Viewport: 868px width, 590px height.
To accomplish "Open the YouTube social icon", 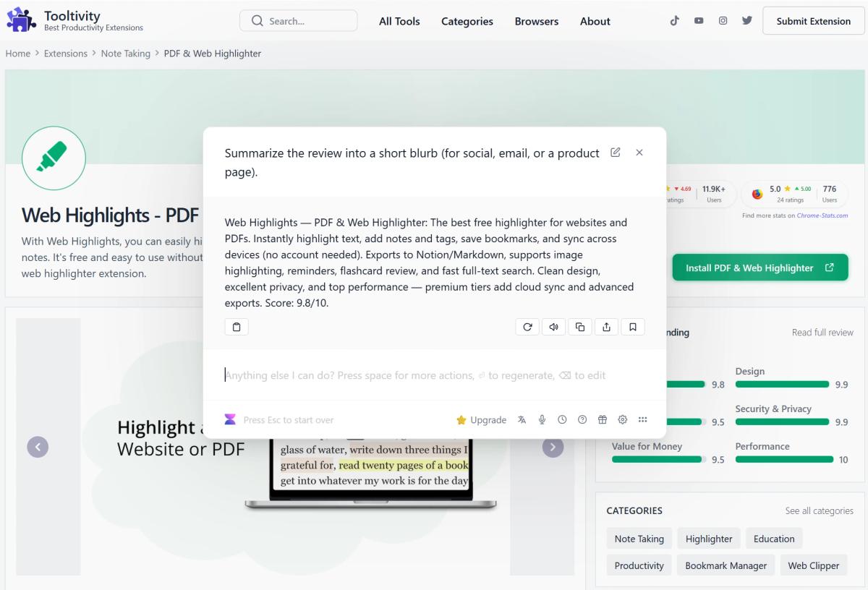I will tap(699, 21).
